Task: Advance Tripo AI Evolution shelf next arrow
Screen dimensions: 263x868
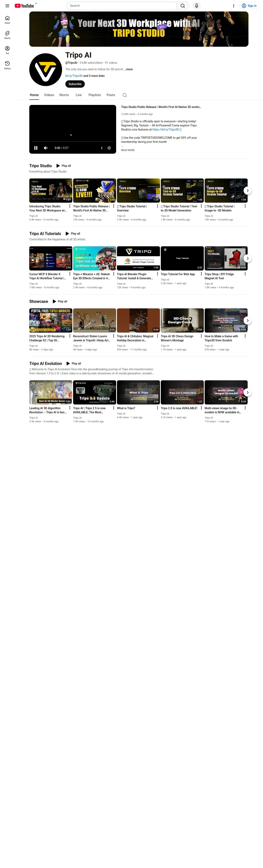Action: point(247,392)
